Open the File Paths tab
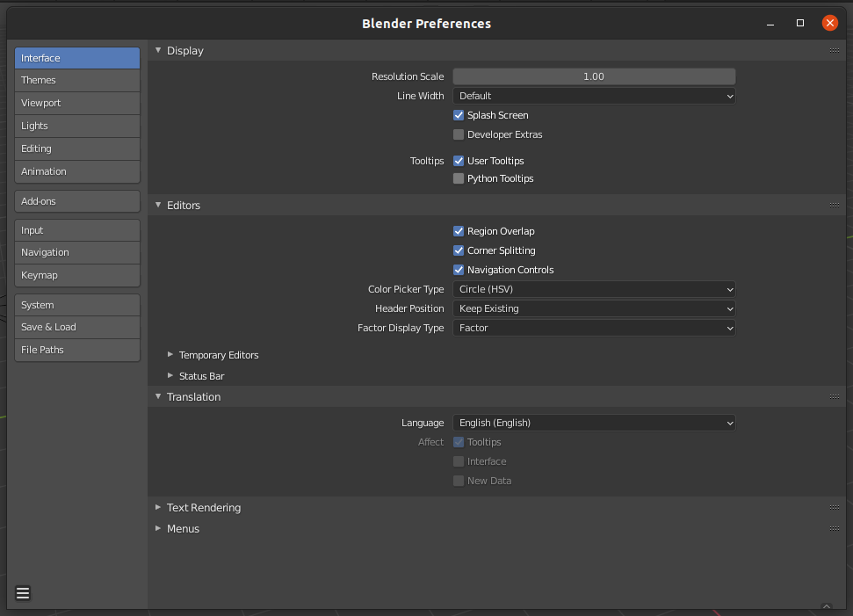 click(77, 350)
